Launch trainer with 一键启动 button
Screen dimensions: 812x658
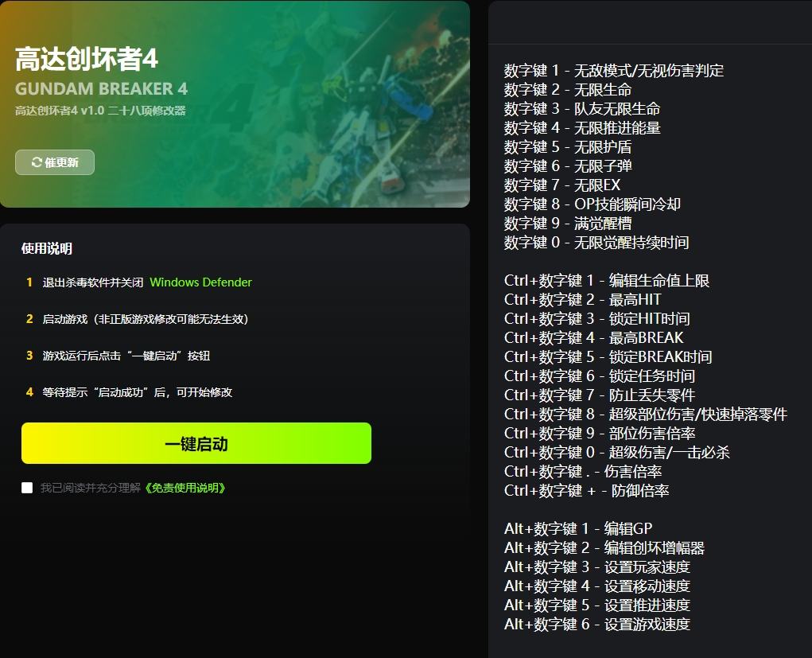click(x=196, y=443)
